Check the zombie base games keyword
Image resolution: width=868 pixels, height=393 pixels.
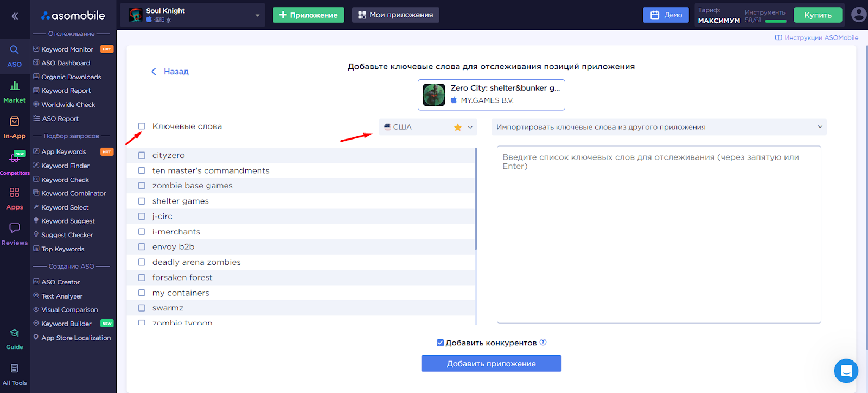(142, 186)
